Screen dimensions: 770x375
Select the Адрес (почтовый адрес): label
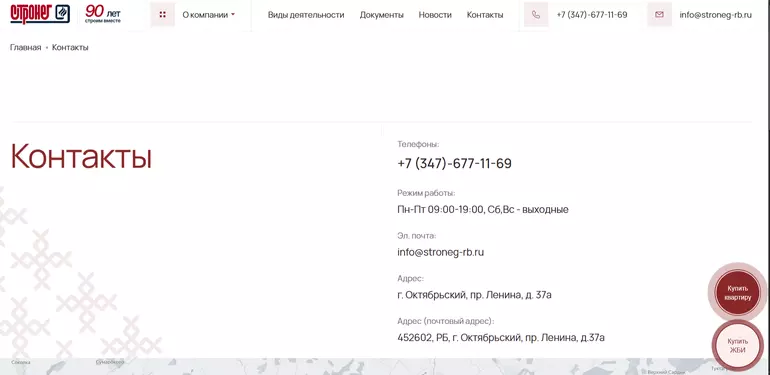pyautogui.click(x=445, y=321)
